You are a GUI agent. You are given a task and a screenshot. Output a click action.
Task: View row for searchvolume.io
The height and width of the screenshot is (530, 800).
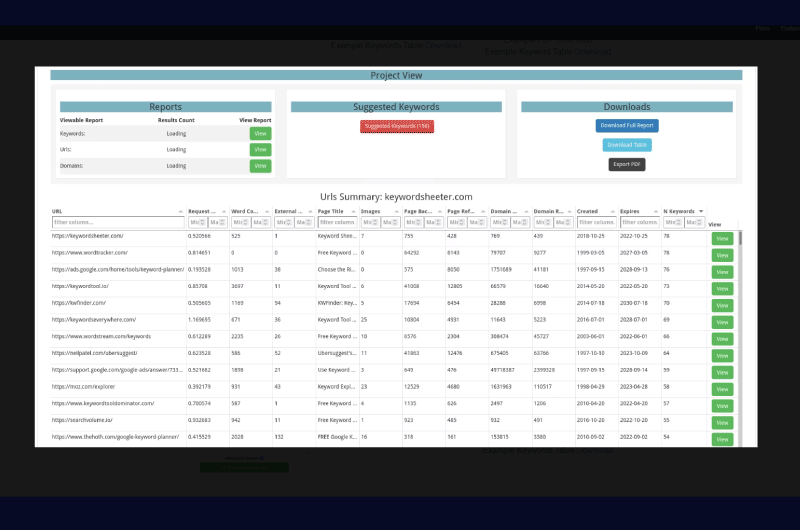tap(722, 423)
